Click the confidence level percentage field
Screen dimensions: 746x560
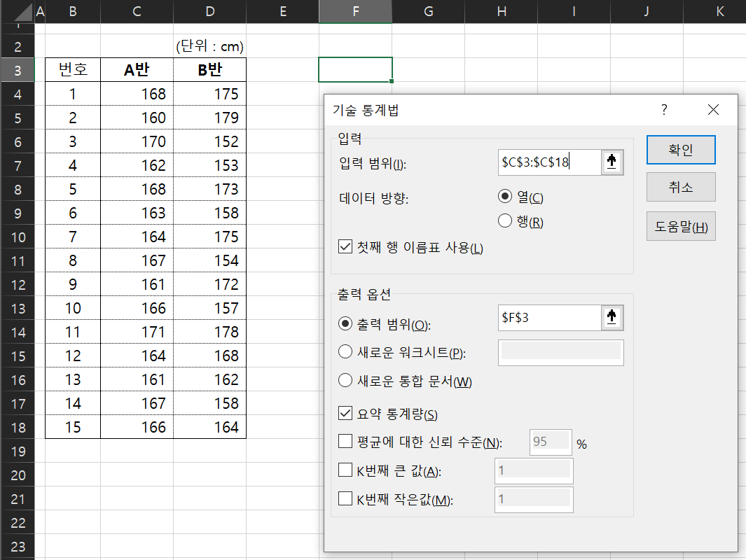550,441
